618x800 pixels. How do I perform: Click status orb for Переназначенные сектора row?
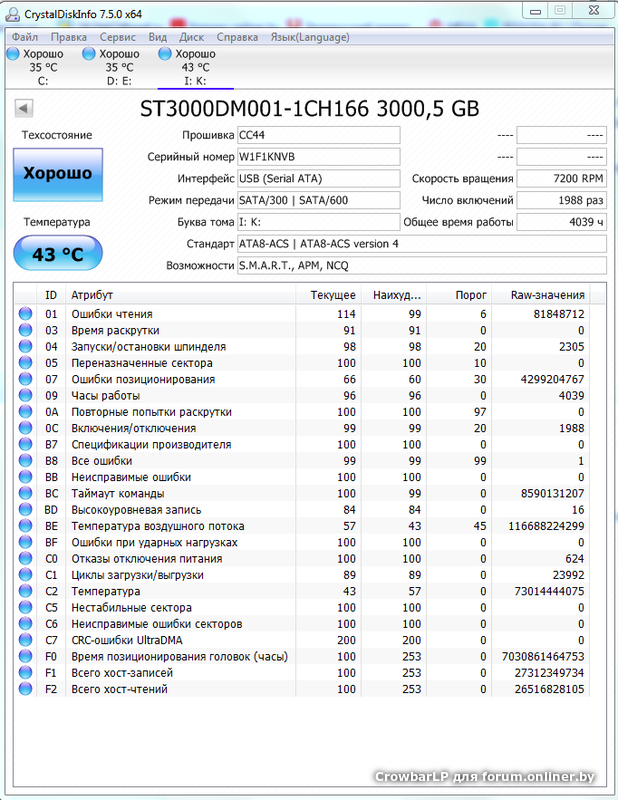pyautogui.click(x=26, y=363)
